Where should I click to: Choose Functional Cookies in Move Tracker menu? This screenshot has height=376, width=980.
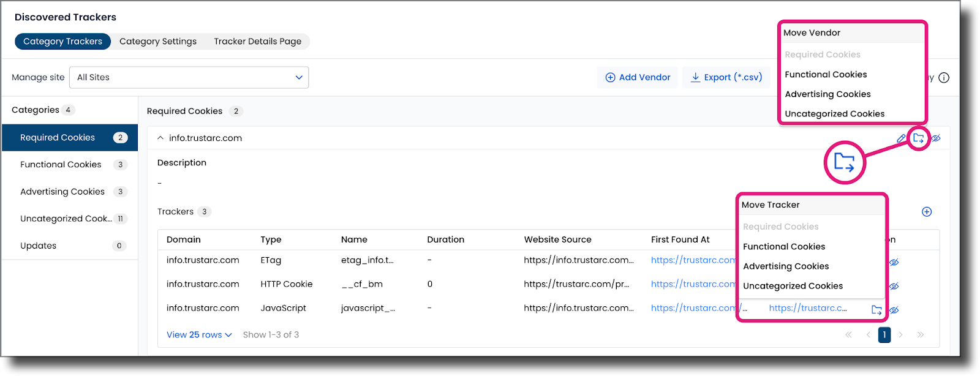[x=784, y=246]
